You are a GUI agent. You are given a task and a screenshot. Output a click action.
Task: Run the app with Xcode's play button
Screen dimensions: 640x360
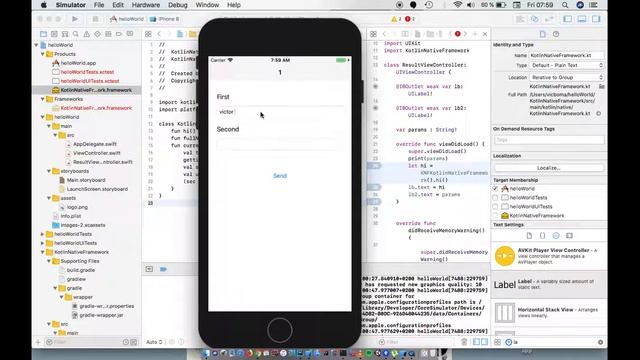tap(75, 19)
